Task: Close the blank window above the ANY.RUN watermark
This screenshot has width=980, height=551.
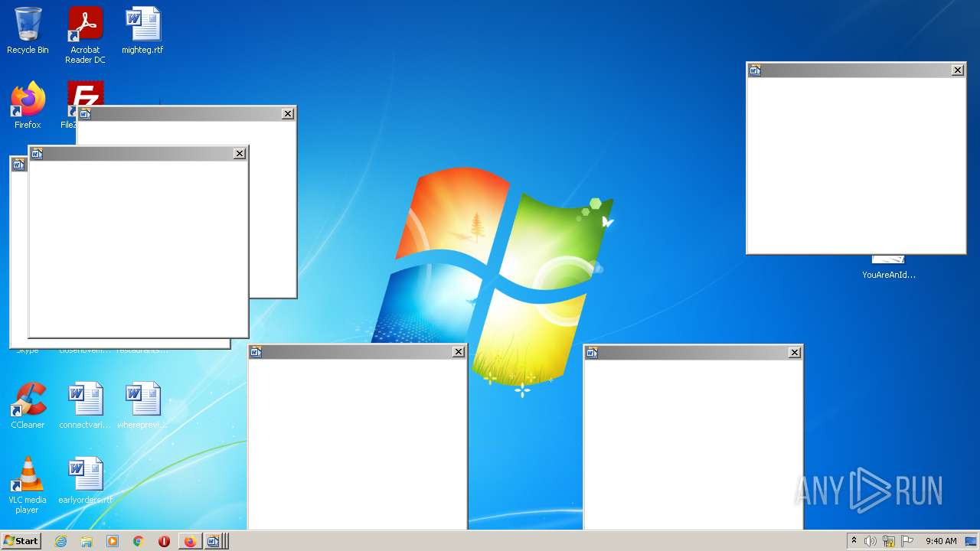Action: [x=795, y=352]
